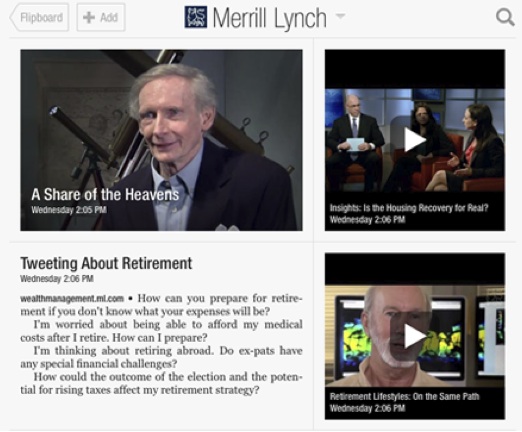Image resolution: width=522 pixels, height=432 pixels.
Task: Select the Insights: Is the Housing Recovery for Real? title
Action: 409,208
